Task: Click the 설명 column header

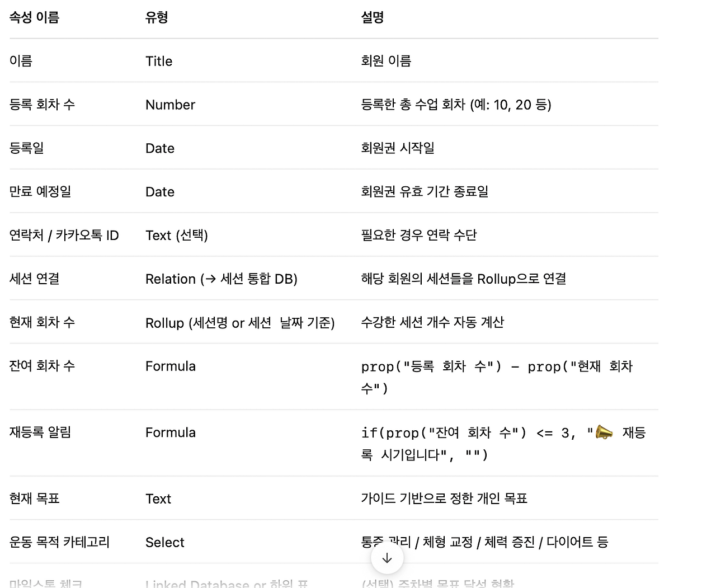Action: coord(373,17)
